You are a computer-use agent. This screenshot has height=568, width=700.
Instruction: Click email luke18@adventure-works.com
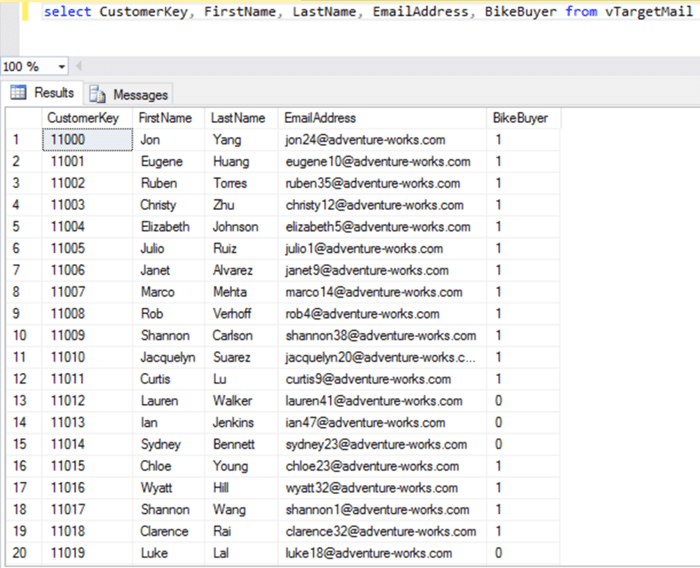(369, 553)
